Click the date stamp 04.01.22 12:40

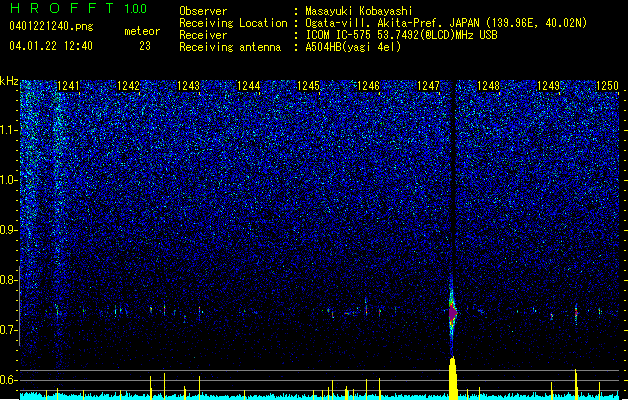tap(51, 46)
